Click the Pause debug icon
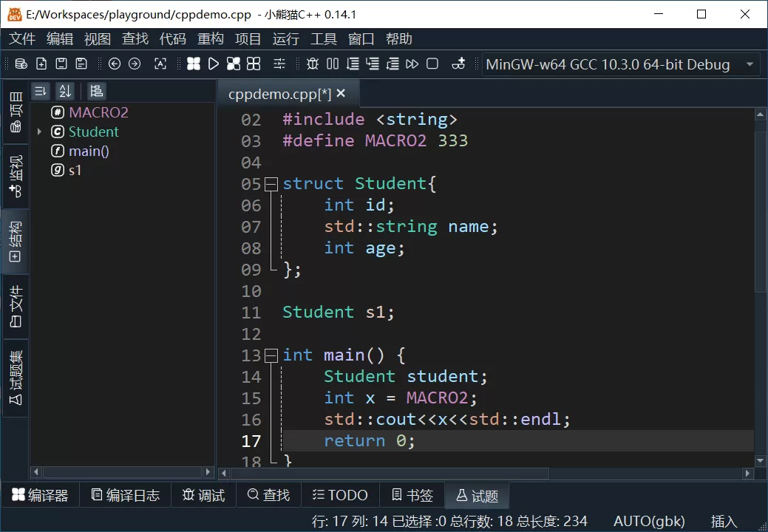This screenshot has width=768, height=532. pyautogui.click(x=331, y=64)
